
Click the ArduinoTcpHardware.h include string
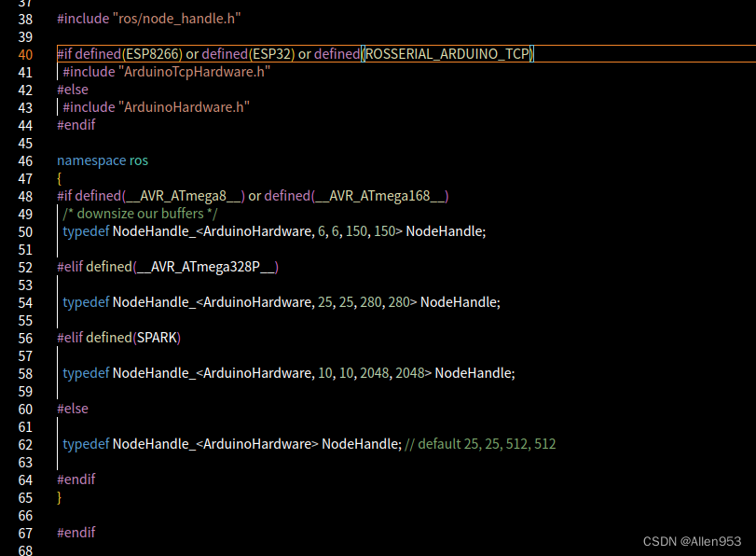coord(196,71)
